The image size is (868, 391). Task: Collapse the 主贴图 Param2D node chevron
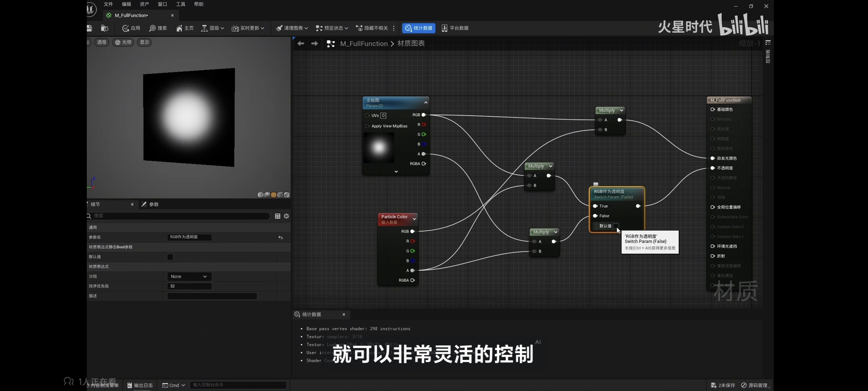click(x=426, y=103)
